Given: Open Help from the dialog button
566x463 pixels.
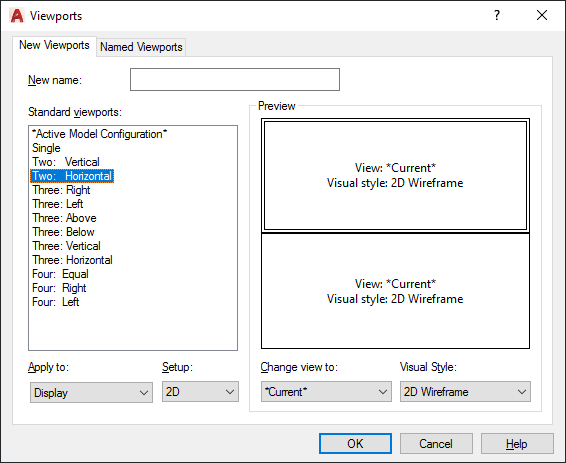Looking at the screenshot, I should tap(517, 444).
